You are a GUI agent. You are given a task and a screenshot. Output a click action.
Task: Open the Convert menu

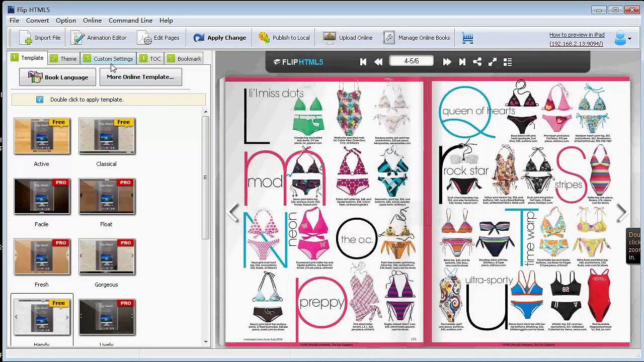tap(38, 21)
